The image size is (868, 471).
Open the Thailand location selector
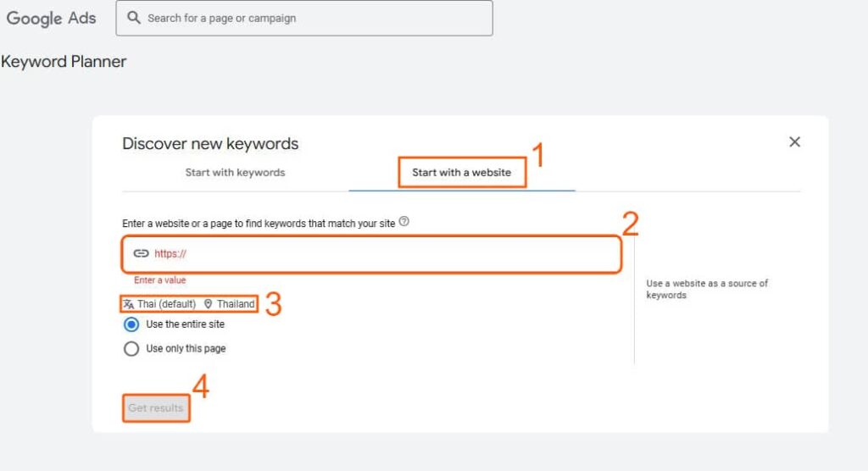pyautogui.click(x=235, y=304)
